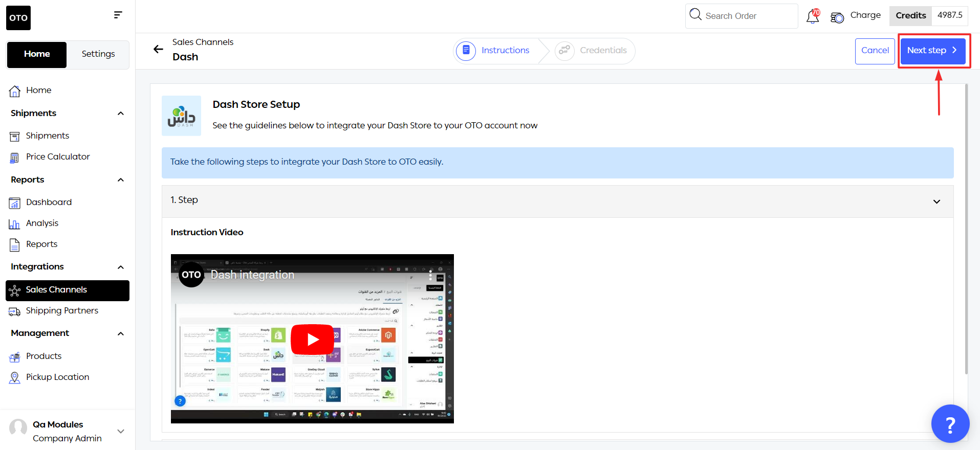Open the Analysis chart icon
980x450 pixels.
tap(14, 224)
